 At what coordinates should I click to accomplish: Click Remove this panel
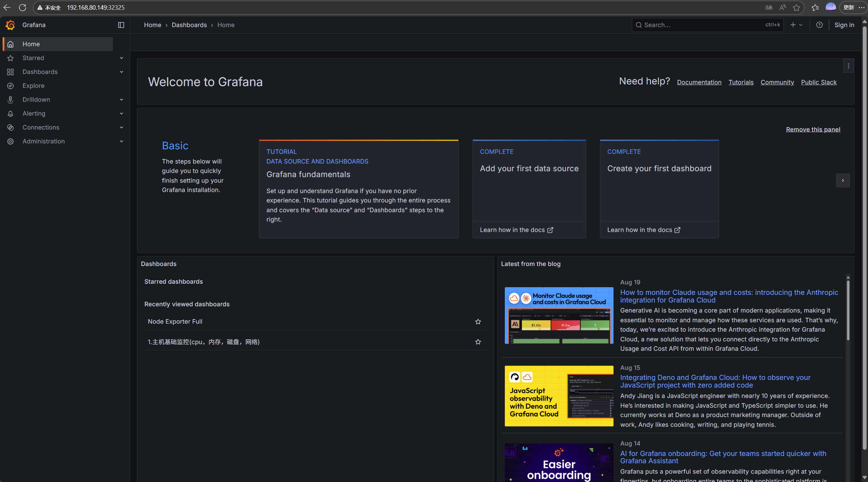[x=813, y=130]
